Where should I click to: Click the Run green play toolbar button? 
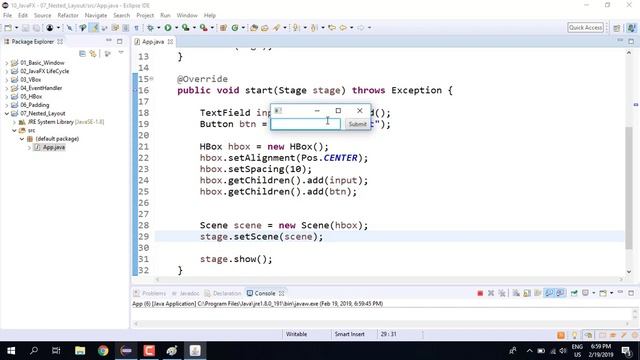(x=168, y=28)
